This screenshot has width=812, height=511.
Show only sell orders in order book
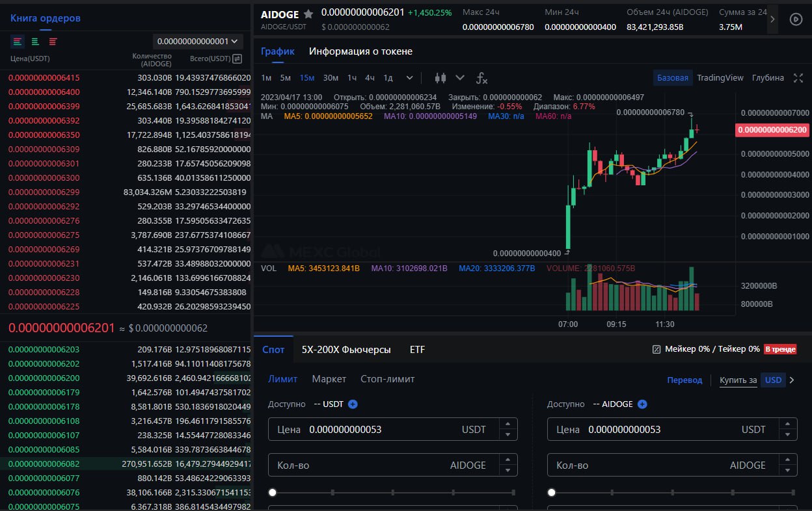(53, 42)
